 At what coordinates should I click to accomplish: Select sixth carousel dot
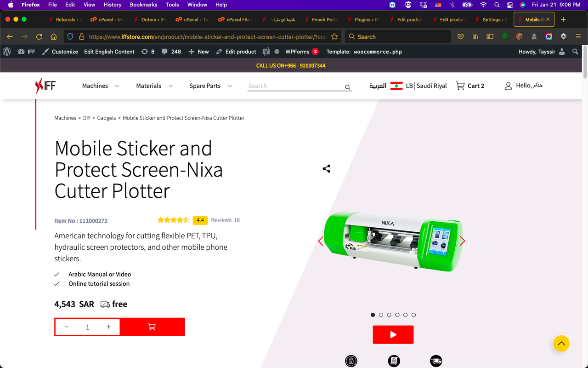413,315
